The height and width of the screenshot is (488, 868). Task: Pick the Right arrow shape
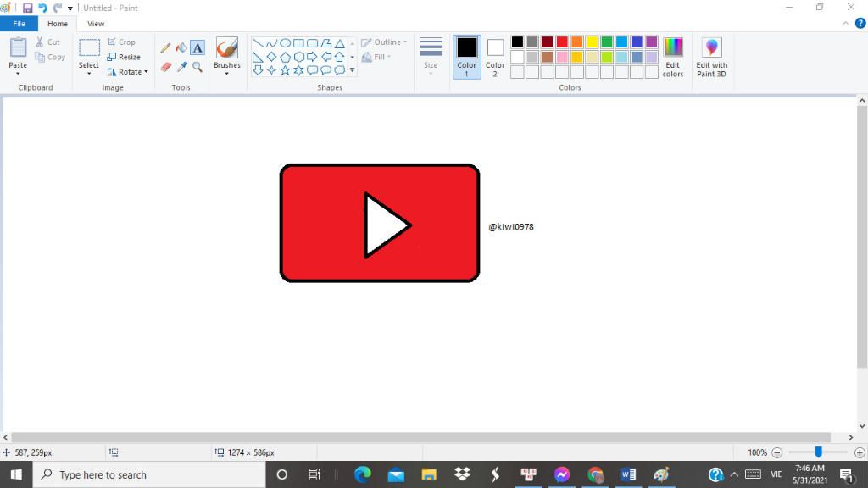[x=312, y=57]
